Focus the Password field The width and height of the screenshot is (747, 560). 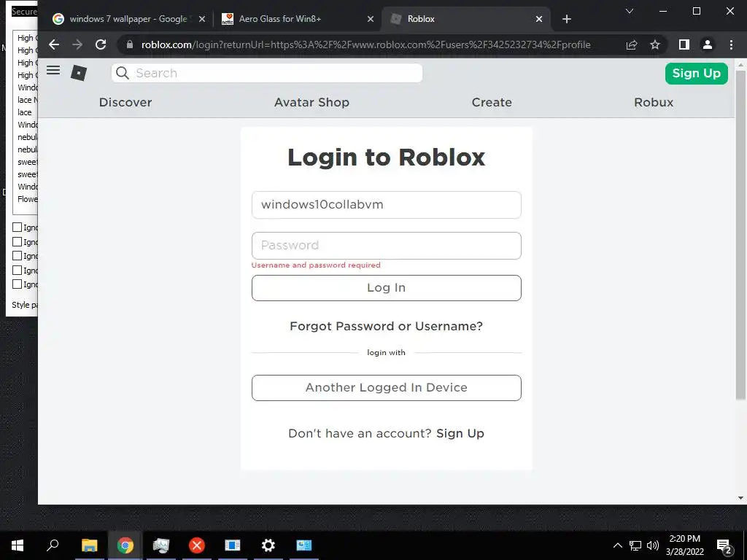pos(387,246)
